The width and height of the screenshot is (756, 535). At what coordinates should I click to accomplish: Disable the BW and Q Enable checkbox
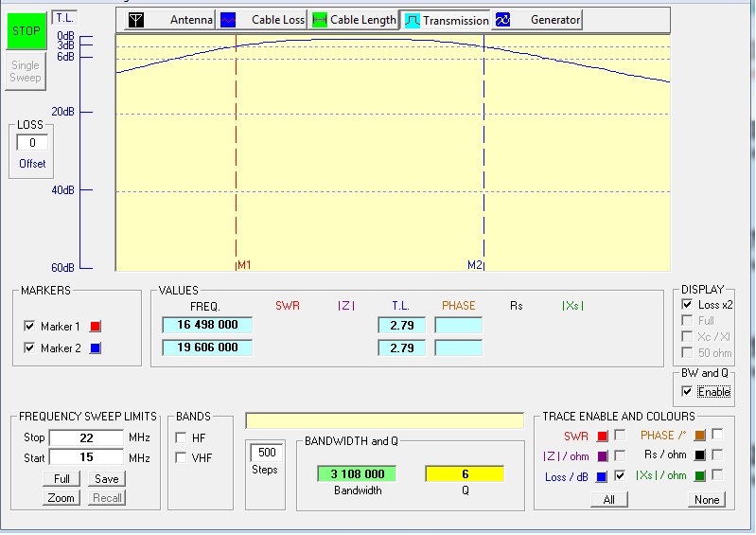point(687,391)
